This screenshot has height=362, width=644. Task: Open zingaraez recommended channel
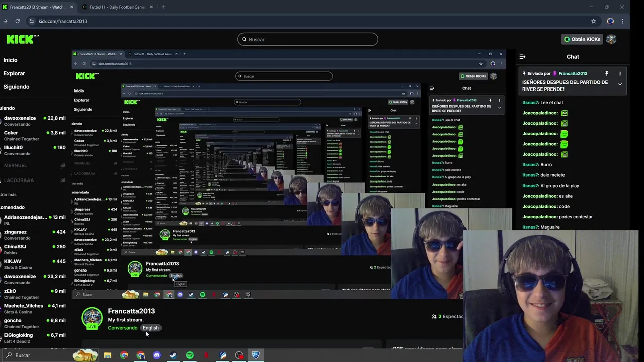click(33, 235)
